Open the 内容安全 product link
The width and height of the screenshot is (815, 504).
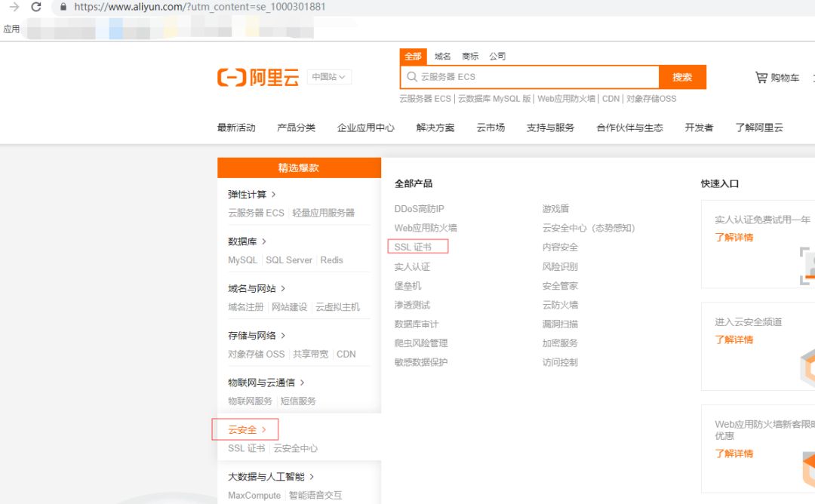coord(560,247)
